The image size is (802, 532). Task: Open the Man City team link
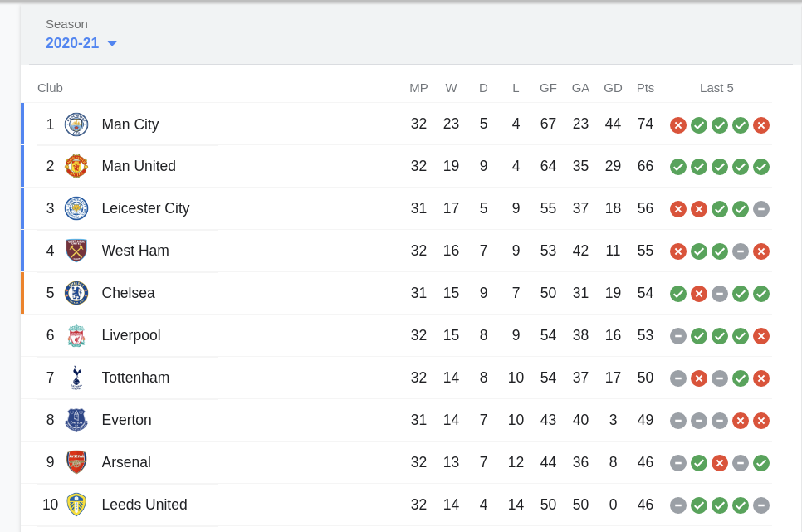point(130,124)
